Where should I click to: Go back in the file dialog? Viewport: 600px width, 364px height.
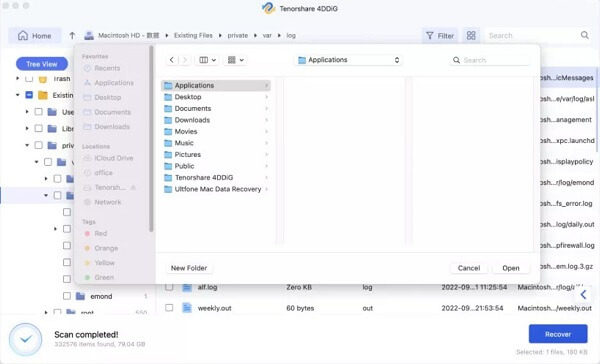(x=172, y=60)
